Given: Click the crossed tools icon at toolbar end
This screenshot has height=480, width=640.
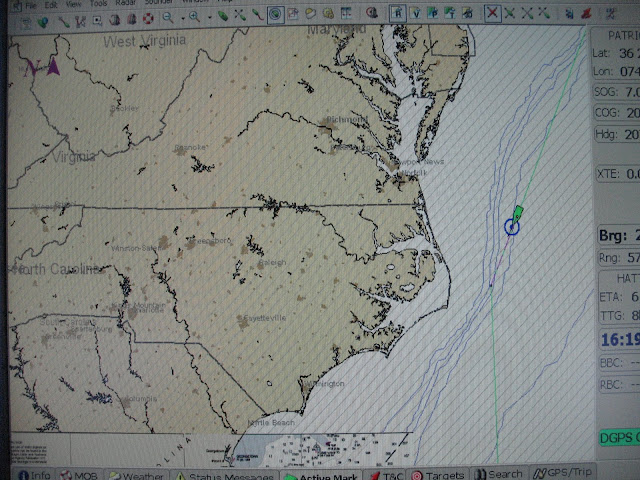Looking at the screenshot, I should pyautogui.click(x=611, y=13).
